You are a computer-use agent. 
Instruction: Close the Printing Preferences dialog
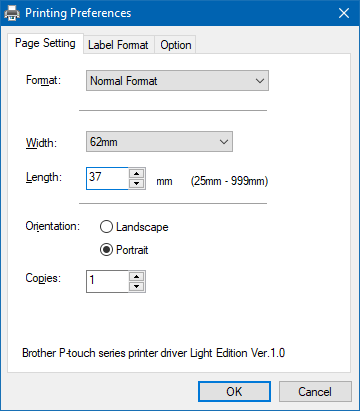point(344,13)
